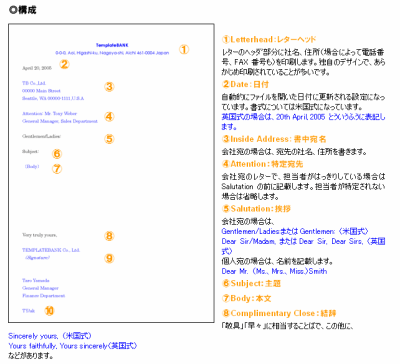Click the TemplateBANK letterhead title in the sample letter
The image size is (400, 364).
click(112, 45)
